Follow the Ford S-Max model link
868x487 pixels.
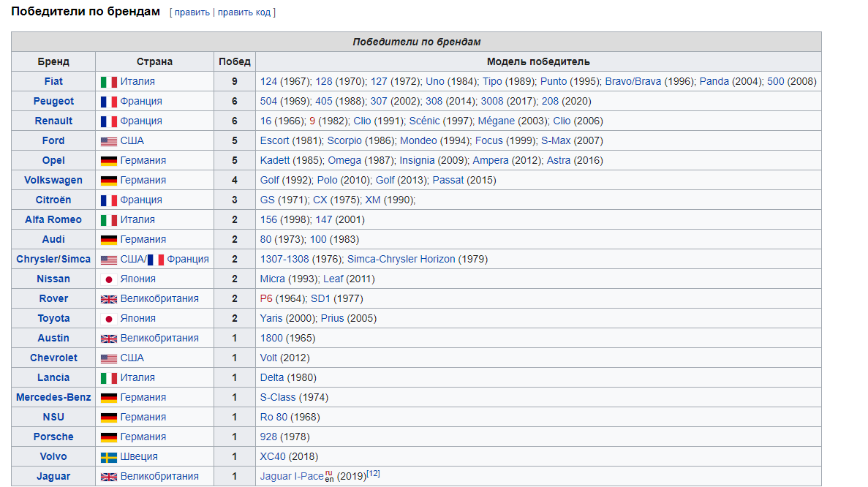pyautogui.click(x=556, y=140)
